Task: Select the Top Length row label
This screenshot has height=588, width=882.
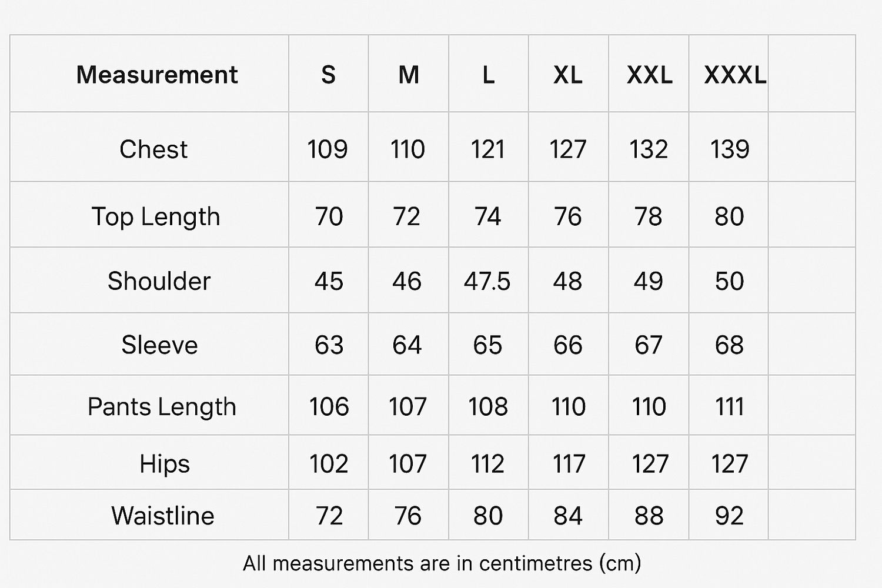Action: click(156, 216)
